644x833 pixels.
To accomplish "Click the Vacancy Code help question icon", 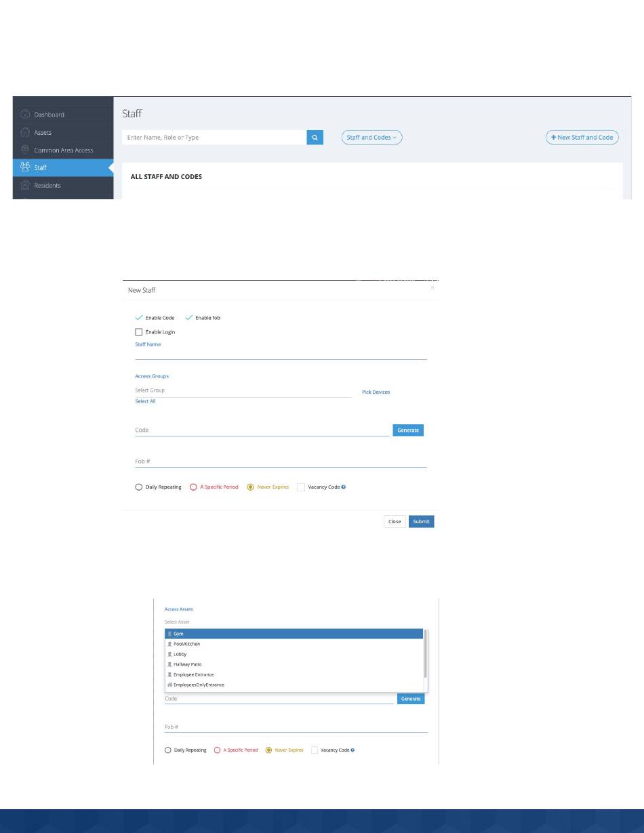I will pos(344,487).
